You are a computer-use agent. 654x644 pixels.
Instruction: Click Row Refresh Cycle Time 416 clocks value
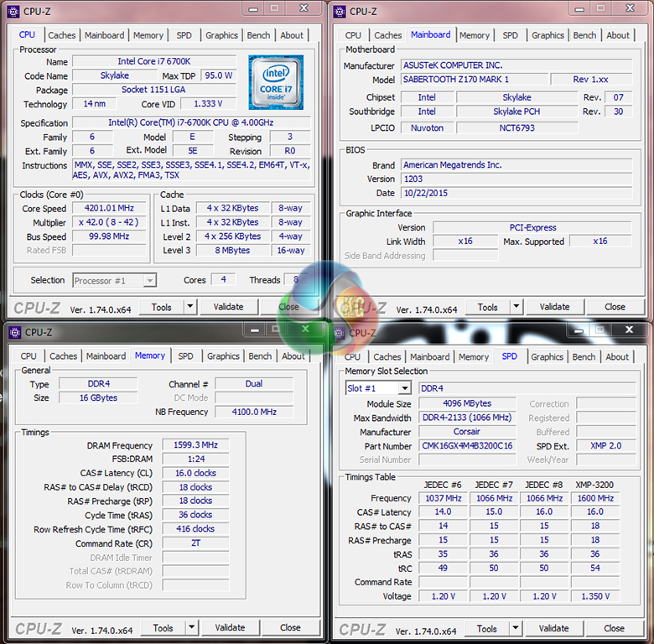[195, 529]
